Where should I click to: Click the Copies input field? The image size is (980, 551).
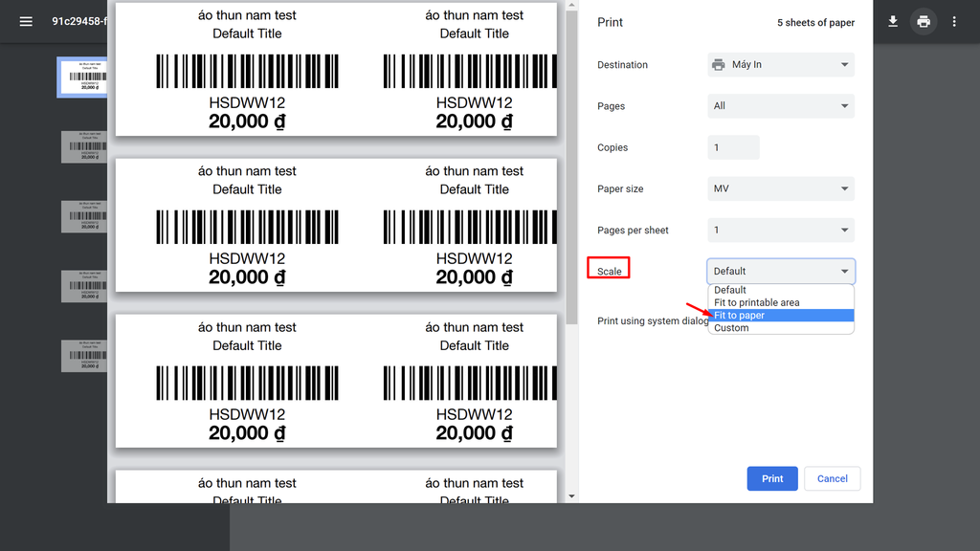tap(733, 147)
